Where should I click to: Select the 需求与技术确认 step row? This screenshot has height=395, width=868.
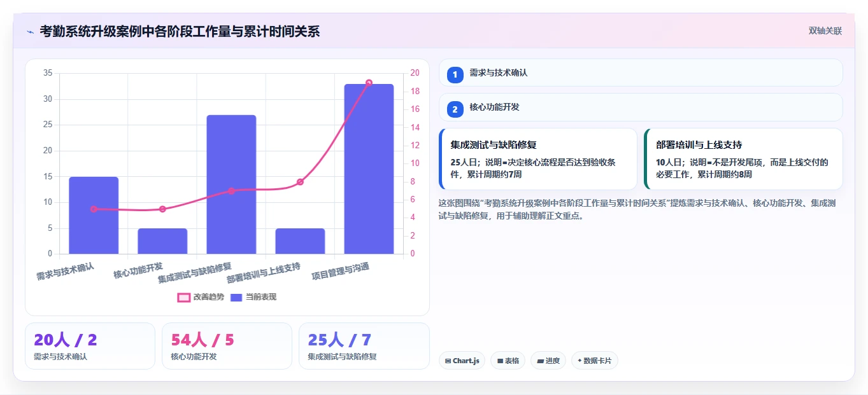click(641, 73)
